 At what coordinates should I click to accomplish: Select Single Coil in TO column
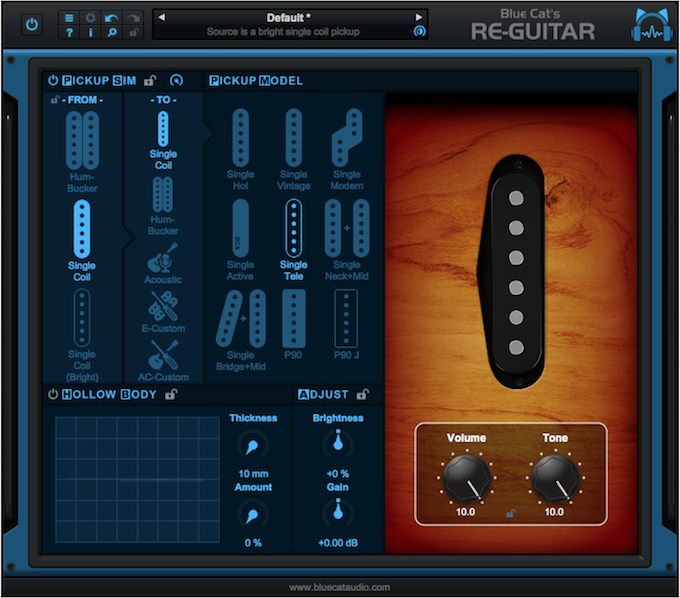[163, 140]
